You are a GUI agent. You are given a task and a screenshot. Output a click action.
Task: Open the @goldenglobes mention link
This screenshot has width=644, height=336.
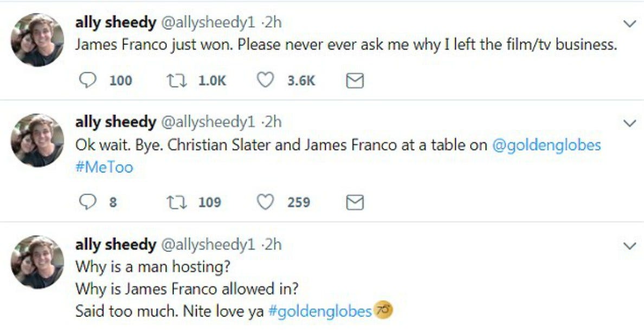point(546,145)
